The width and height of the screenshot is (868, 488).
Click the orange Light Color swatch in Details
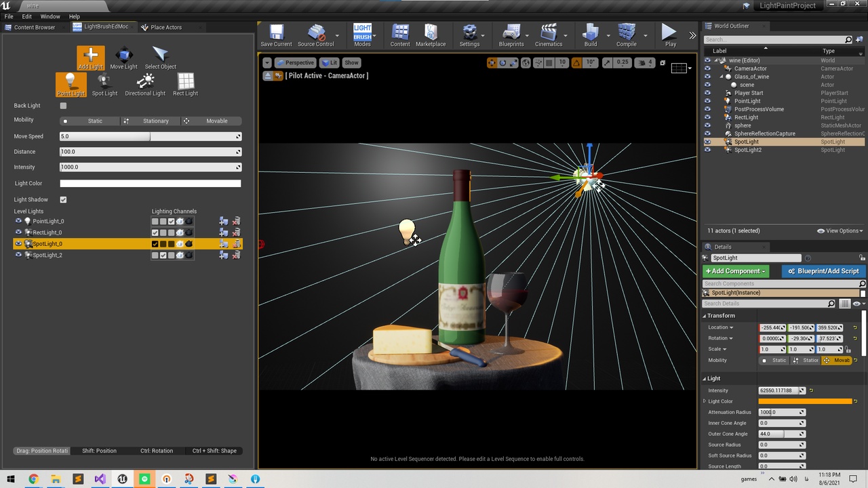click(x=805, y=401)
